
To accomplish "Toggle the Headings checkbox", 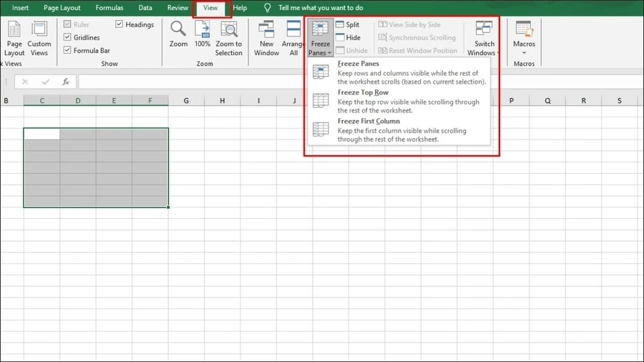I will pos(119,24).
